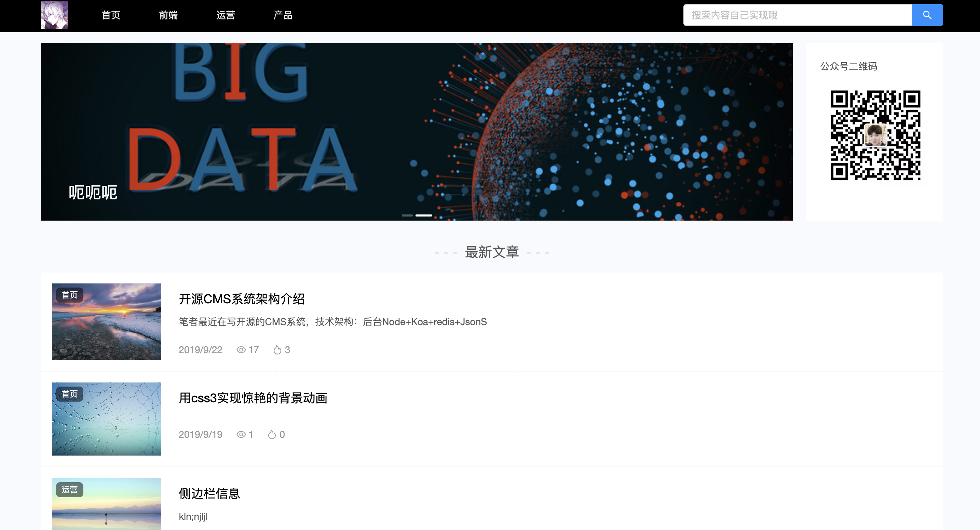This screenshot has width=980, height=530.
Task: Open the 运营 navigation item
Action: 226,15
